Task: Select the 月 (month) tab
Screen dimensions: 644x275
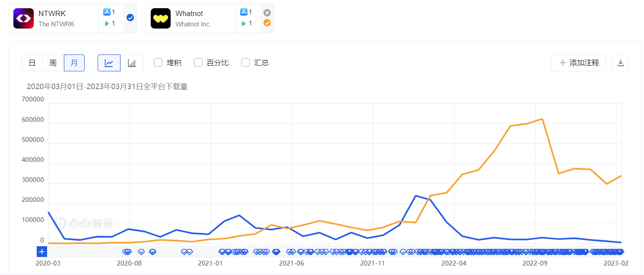Action: [x=74, y=63]
